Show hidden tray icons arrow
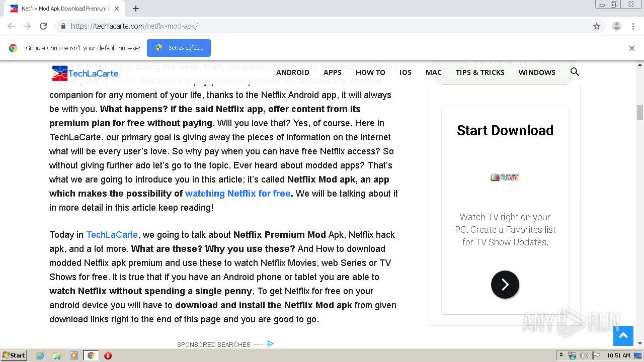644x362 pixels. tap(561, 355)
